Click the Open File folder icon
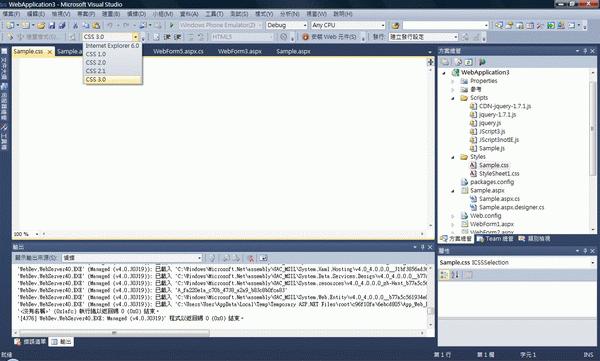 pos(41,26)
